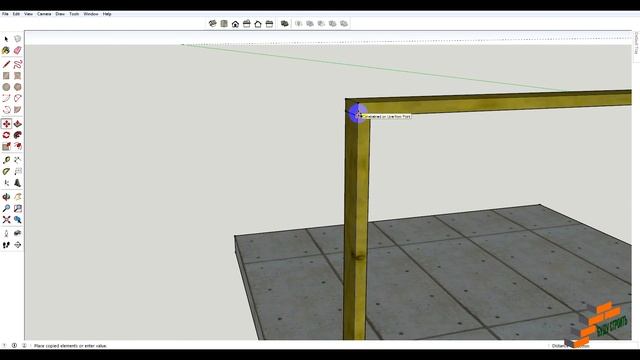Select the Rotate tool
Viewport: 640px width, 360px height.
click(6, 135)
